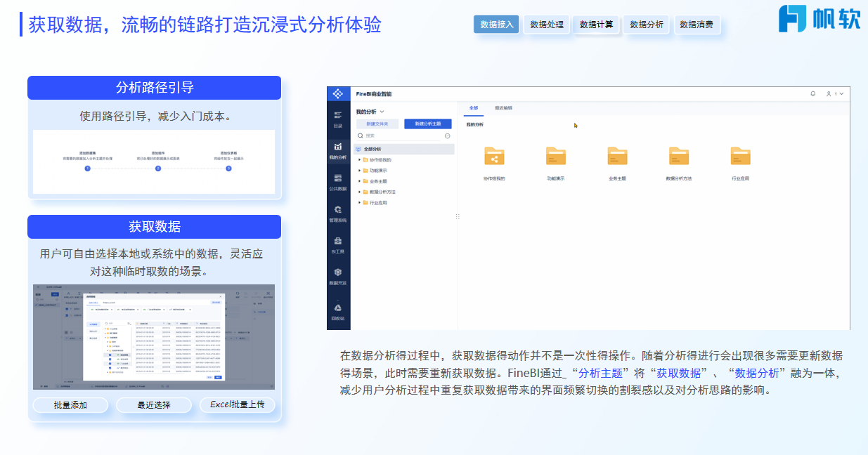The width and height of the screenshot is (868, 455).
Task: Expand the 数据分析方法 tree node
Action: pyautogui.click(x=359, y=192)
